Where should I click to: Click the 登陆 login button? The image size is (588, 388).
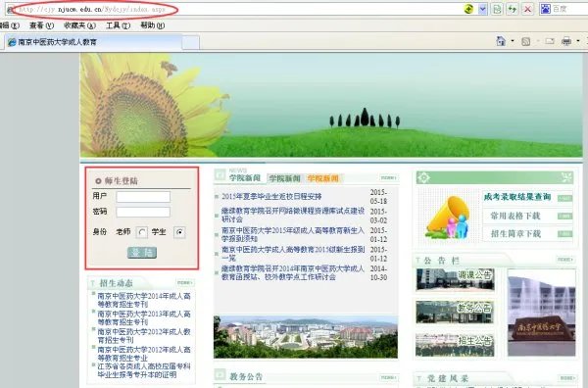(x=142, y=253)
